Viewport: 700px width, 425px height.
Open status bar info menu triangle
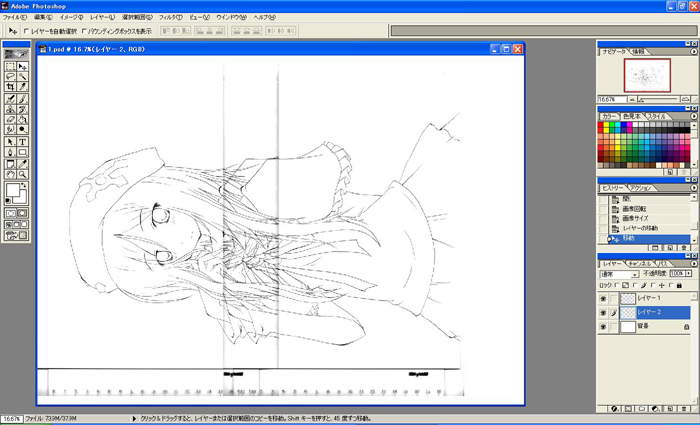coord(134,419)
